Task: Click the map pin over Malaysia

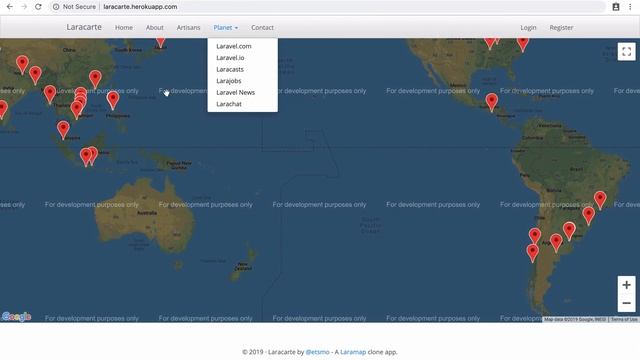Action: click(63, 129)
